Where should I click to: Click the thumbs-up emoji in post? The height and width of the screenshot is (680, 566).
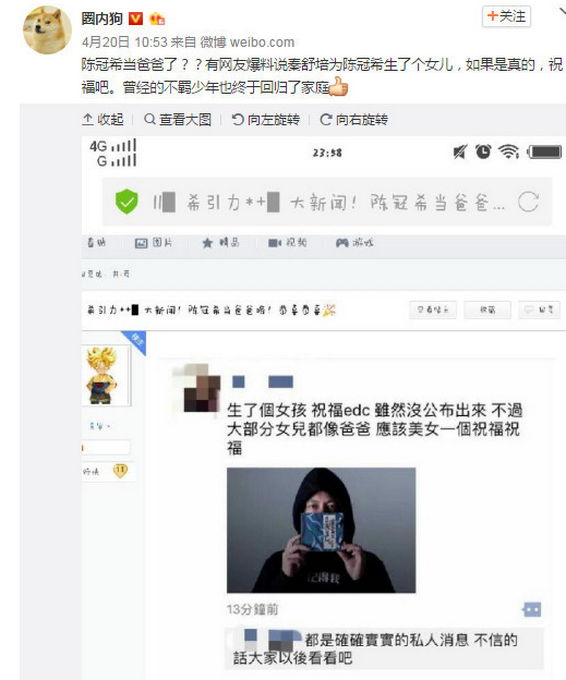tap(339, 87)
